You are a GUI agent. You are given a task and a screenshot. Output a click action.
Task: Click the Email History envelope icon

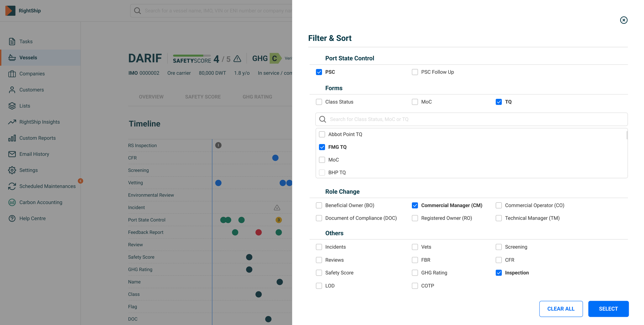[x=12, y=154]
